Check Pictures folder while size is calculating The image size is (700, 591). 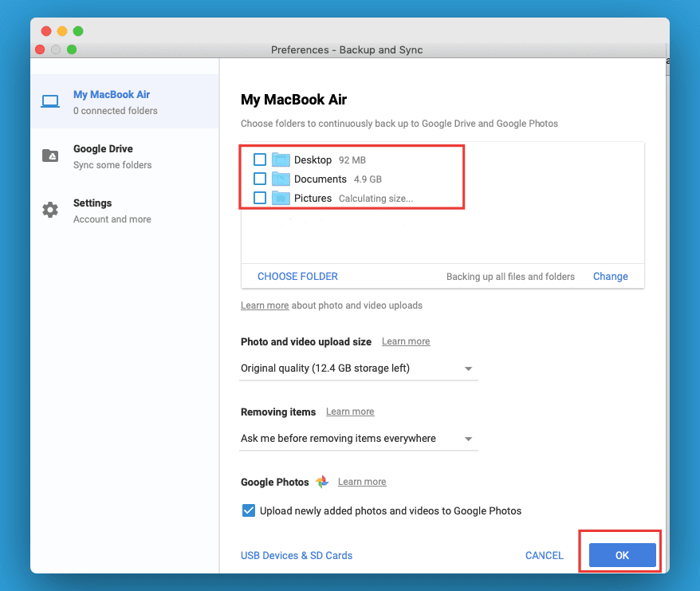(x=258, y=198)
